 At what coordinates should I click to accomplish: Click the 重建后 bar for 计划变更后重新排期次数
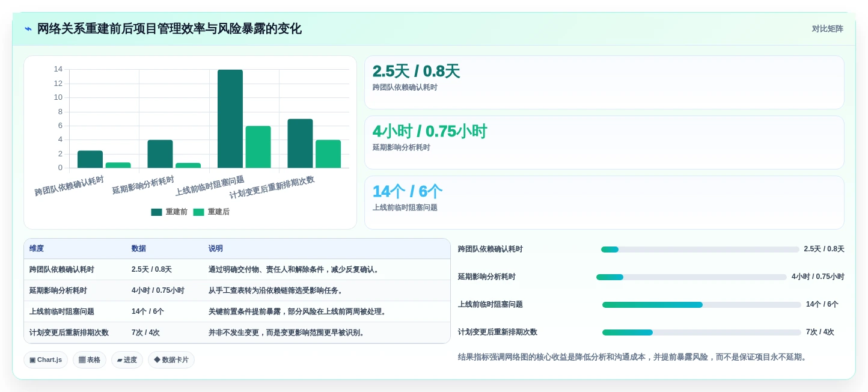pyautogui.click(x=328, y=154)
